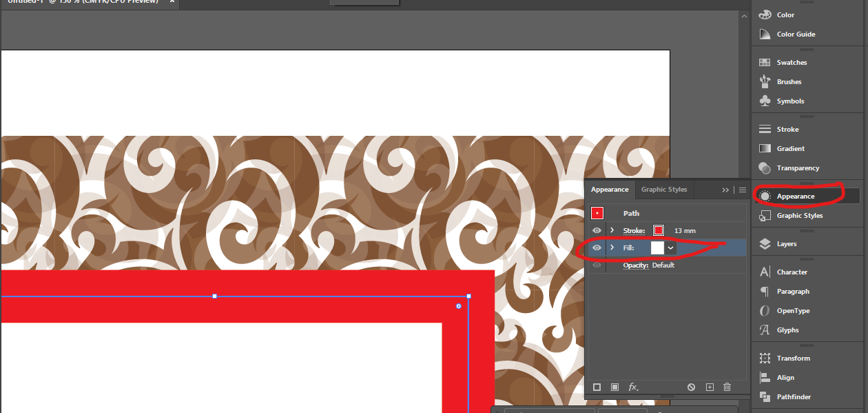Switch to the Appearance tab

coord(610,190)
